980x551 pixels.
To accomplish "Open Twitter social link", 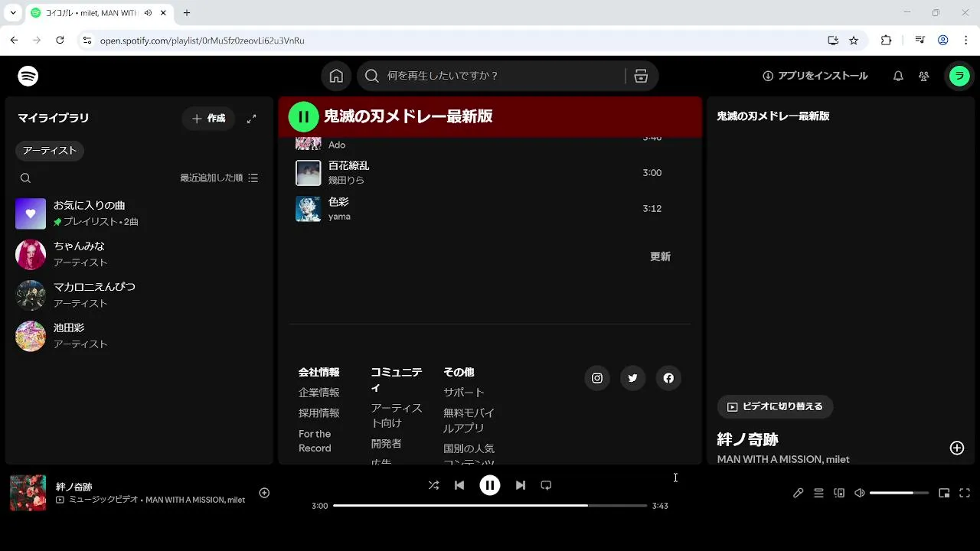I will (632, 378).
